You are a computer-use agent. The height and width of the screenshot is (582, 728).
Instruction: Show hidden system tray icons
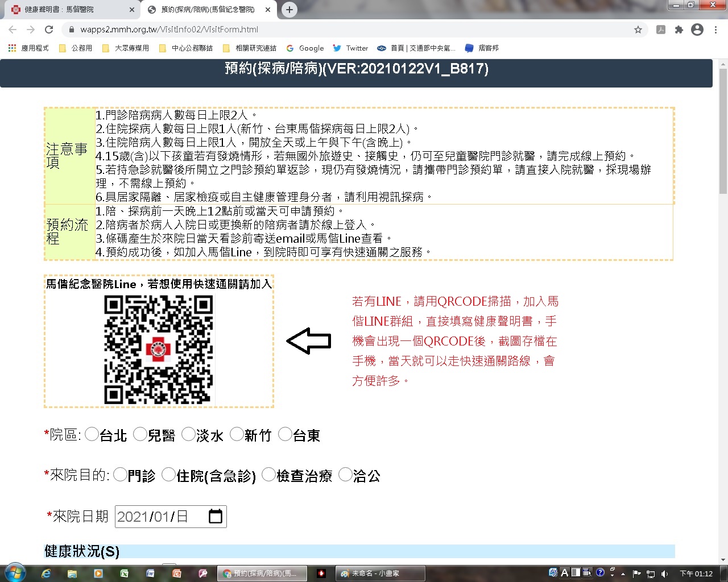(623, 573)
